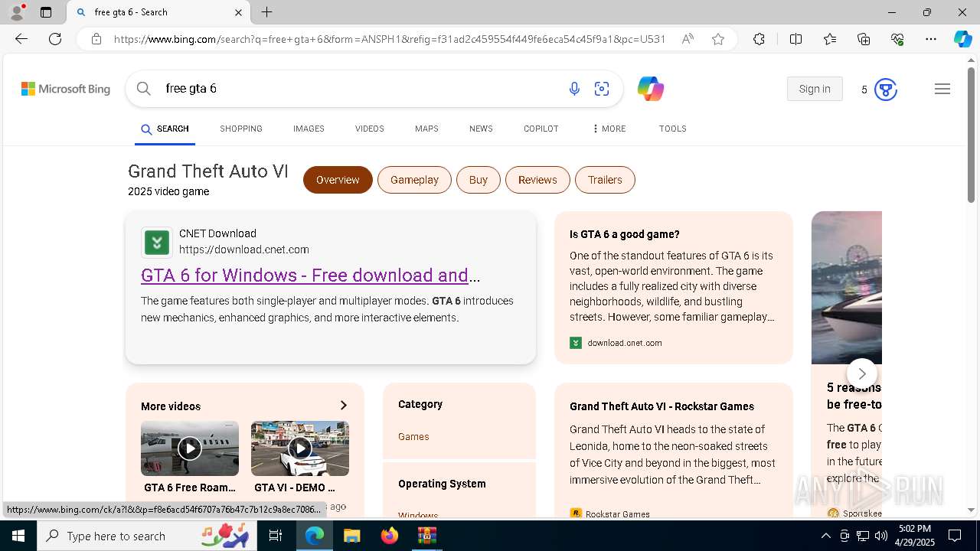The height and width of the screenshot is (551, 980).
Task: Open the notification center icon
Action: pyautogui.click(x=955, y=536)
